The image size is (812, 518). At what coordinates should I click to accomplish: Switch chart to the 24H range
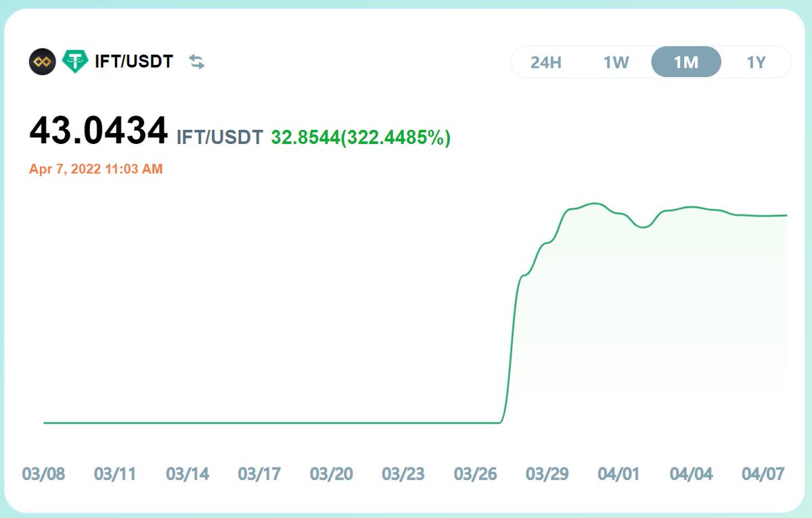click(546, 62)
